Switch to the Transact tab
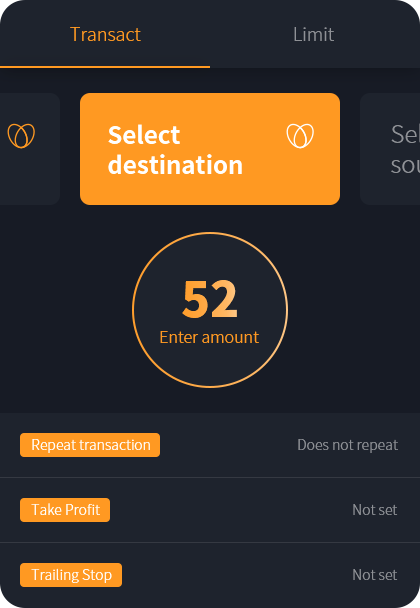The width and height of the screenshot is (420, 608). [105, 34]
